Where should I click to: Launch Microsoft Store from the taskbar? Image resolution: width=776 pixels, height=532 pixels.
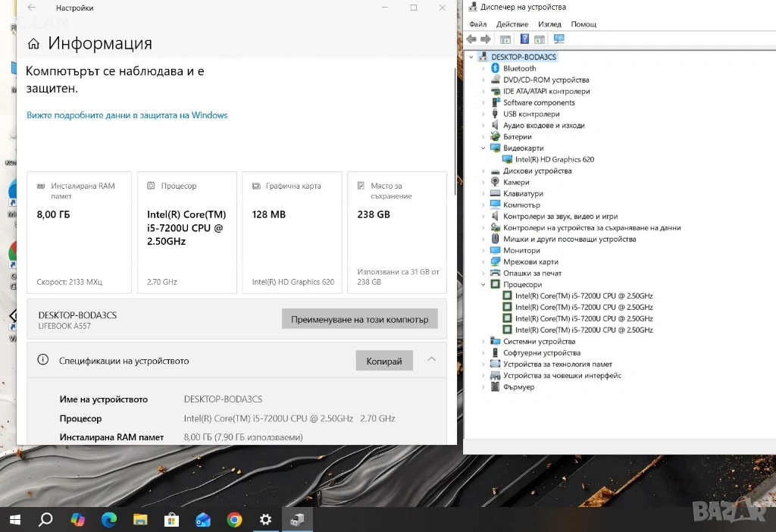tap(171, 520)
